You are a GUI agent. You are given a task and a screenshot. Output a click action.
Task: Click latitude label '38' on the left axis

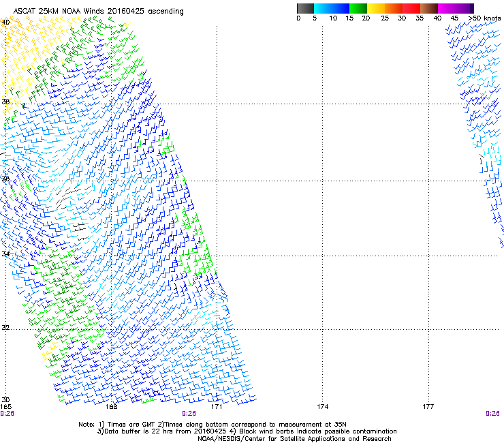(x=5, y=102)
